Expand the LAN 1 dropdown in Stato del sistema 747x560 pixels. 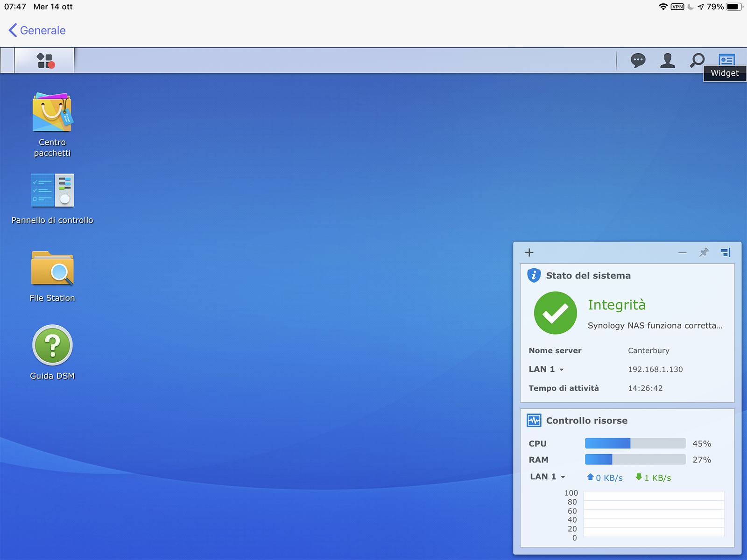(546, 369)
